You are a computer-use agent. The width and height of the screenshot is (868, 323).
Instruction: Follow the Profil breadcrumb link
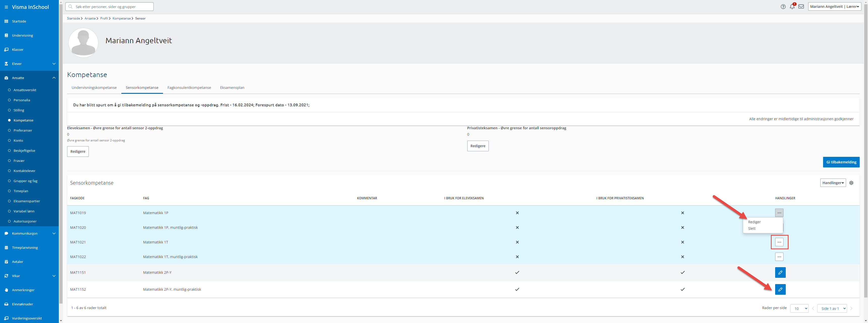(x=104, y=18)
